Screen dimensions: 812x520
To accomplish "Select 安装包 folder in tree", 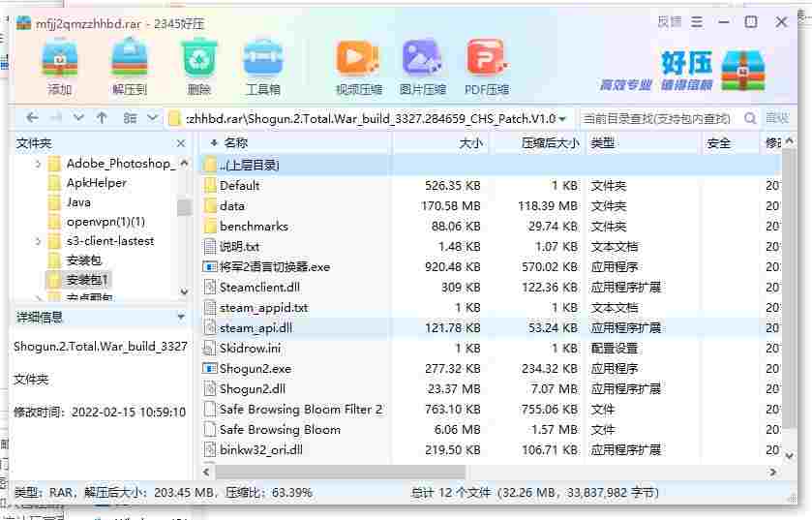I will (84, 260).
